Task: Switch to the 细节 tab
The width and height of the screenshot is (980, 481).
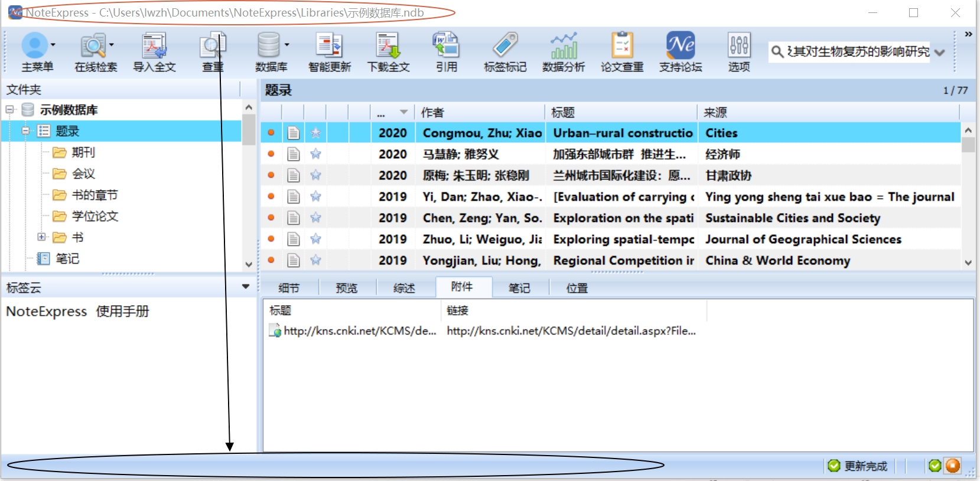Action: [289, 288]
